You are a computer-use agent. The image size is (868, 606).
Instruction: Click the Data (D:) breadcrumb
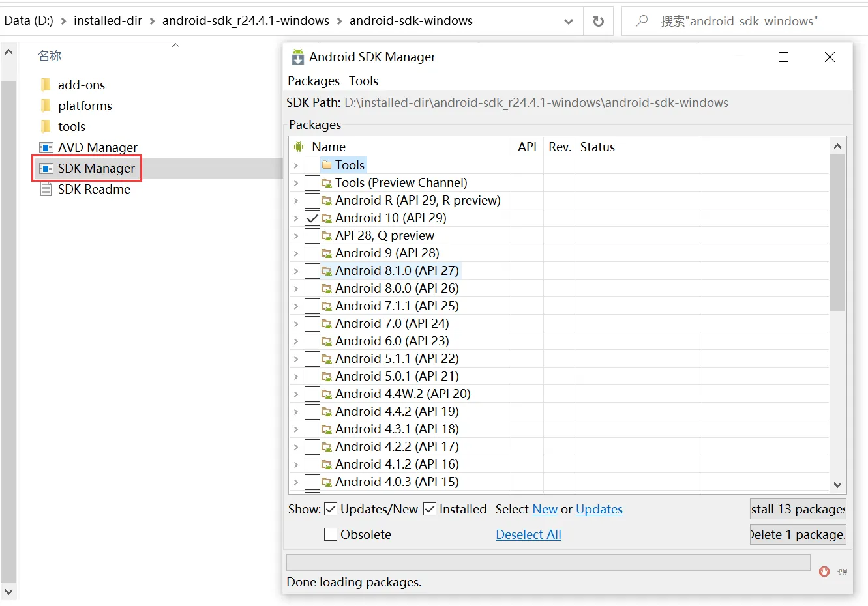(x=29, y=20)
